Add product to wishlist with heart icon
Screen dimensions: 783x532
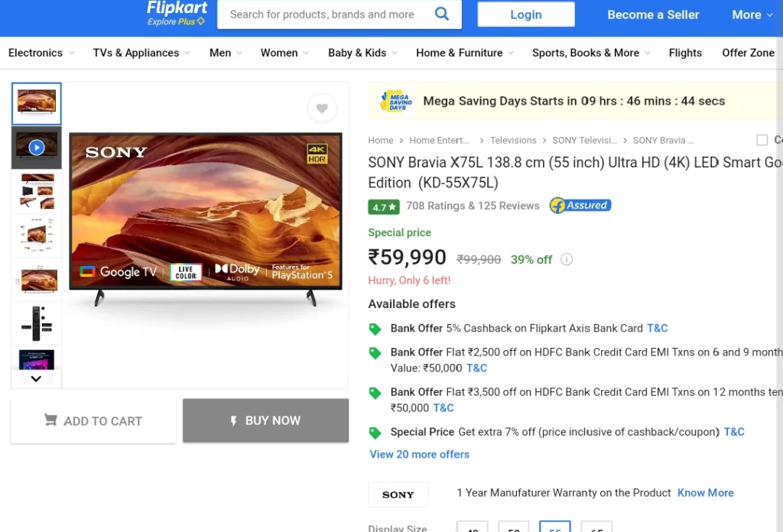click(322, 108)
